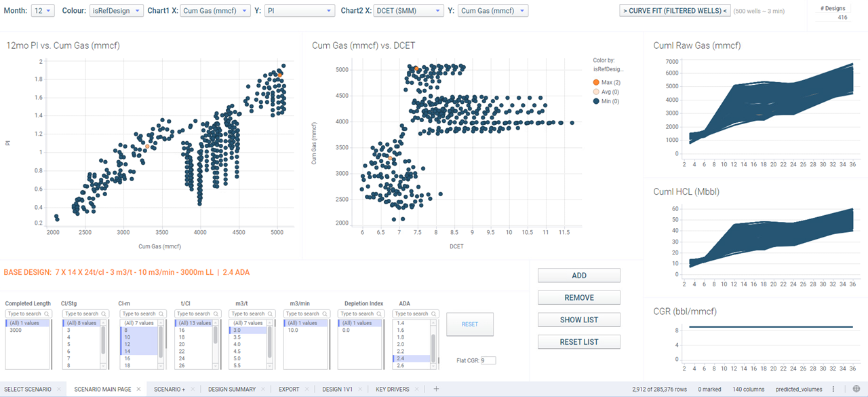Viewport: 868px width, 397px height.
Task: Click search icon in Completed Length filter
Action: point(47,314)
